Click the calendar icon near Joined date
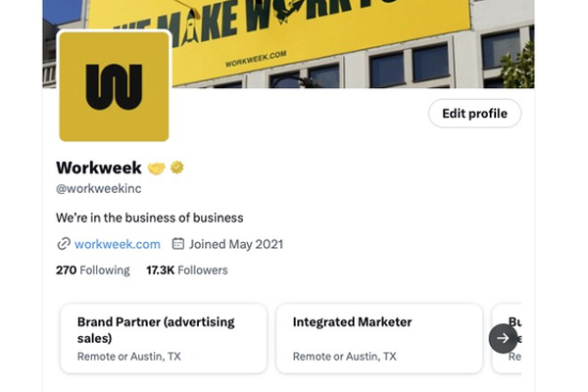 [x=178, y=244]
